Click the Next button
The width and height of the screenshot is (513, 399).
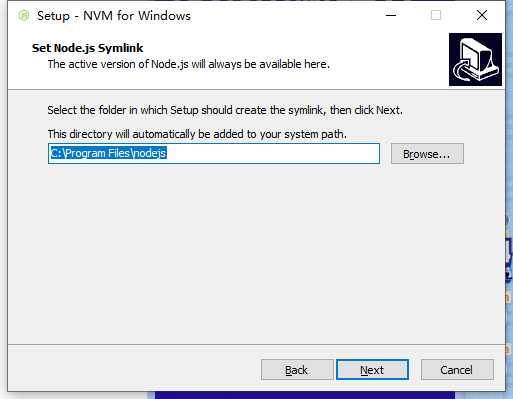(372, 369)
